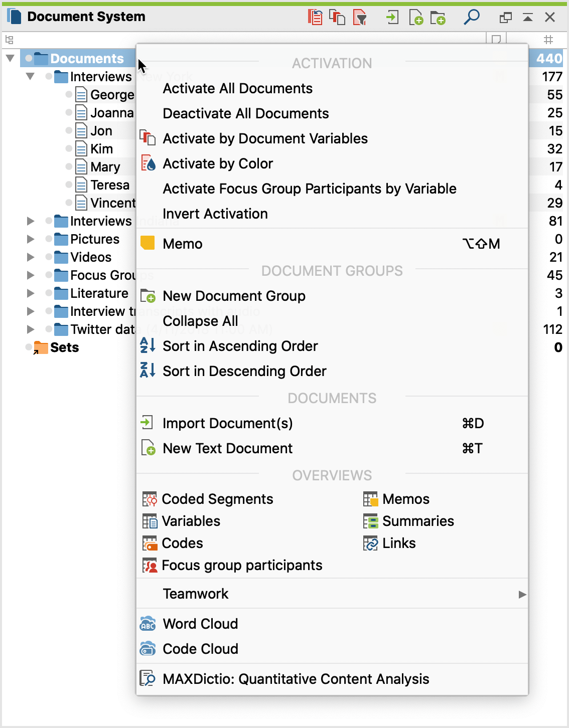This screenshot has height=728, width=569.
Task: Click the red document filter toolbar icon
Action: [x=360, y=18]
